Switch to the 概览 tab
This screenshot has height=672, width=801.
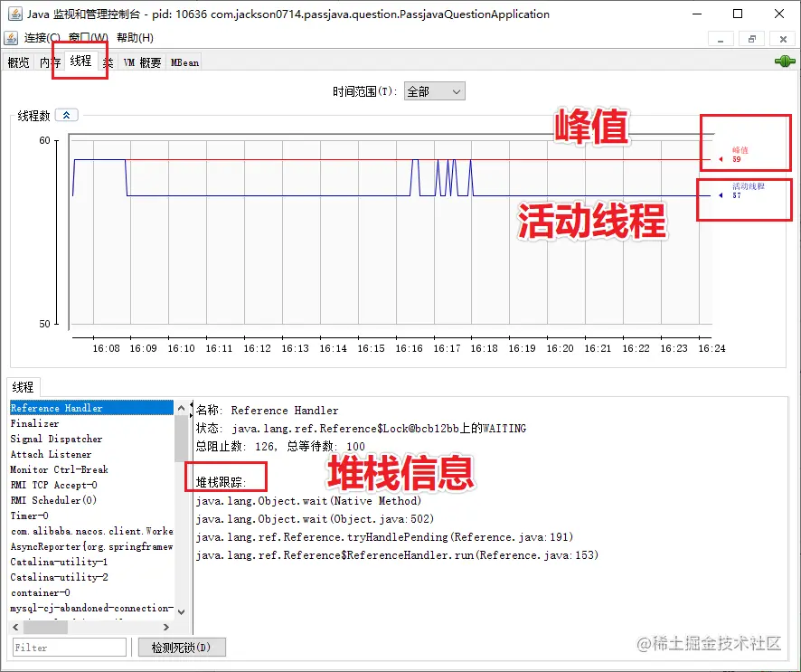(x=18, y=62)
